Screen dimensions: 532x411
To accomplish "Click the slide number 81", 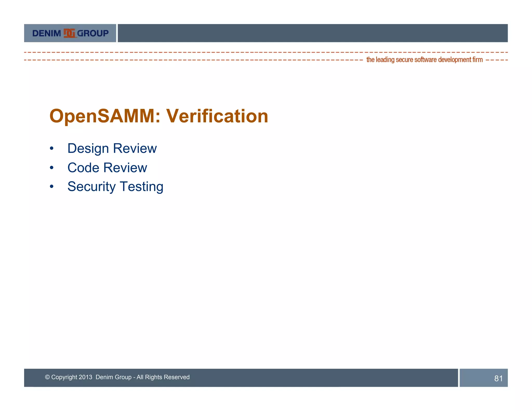I will click(498, 378).
